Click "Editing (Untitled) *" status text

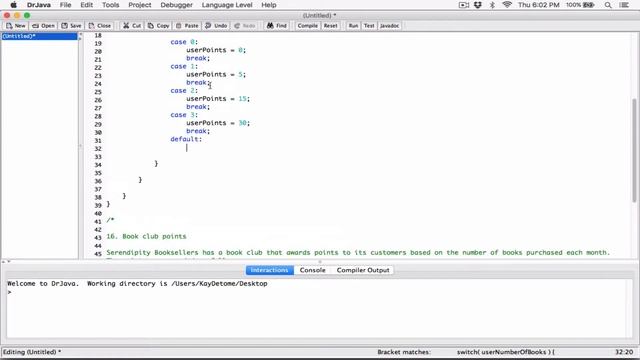click(x=32, y=352)
